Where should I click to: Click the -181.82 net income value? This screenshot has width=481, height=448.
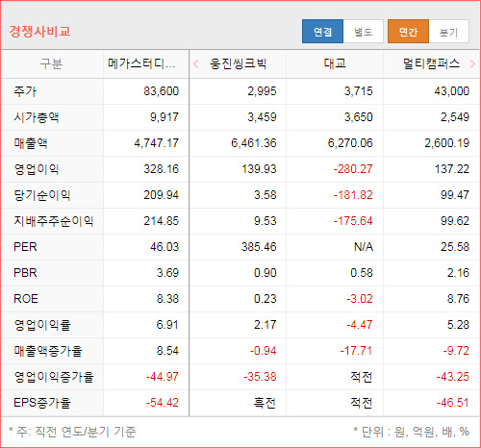click(x=353, y=195)
